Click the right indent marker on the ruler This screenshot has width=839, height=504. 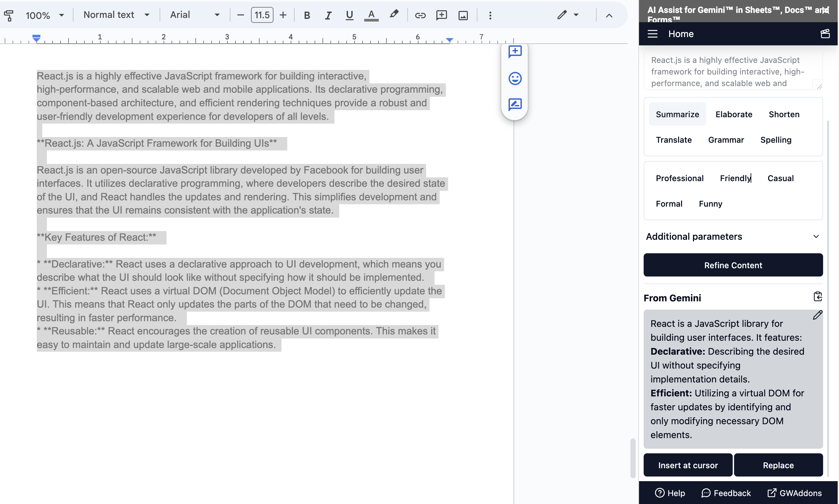pos(450,40)
